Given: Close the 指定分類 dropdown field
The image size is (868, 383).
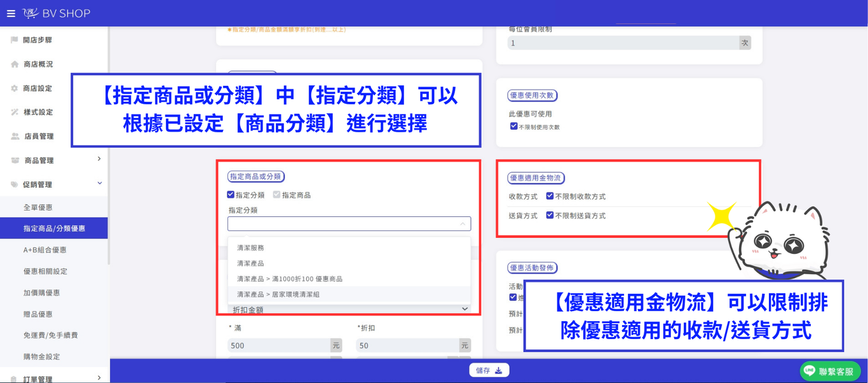Looking at the screenshot, I should tap(349, 224).
